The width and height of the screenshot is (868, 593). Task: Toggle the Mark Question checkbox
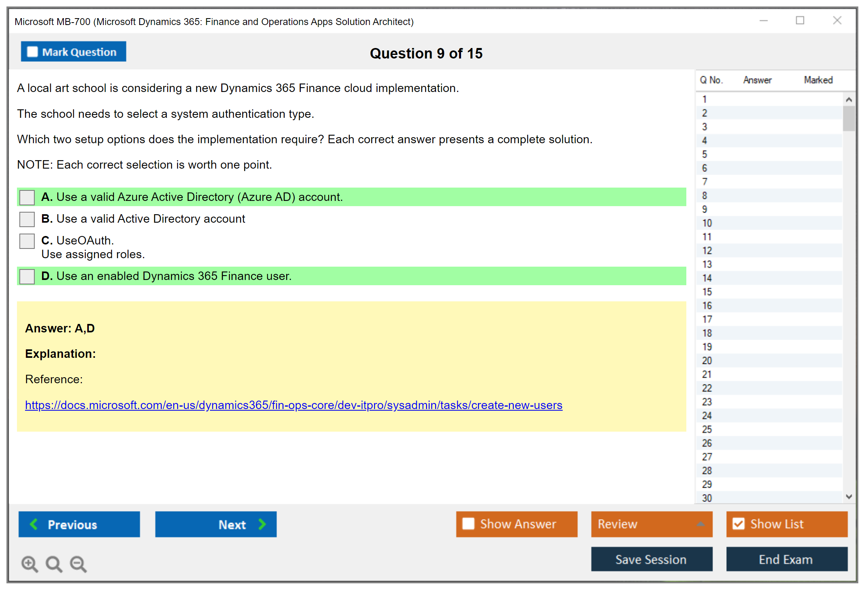click(32, 52)
